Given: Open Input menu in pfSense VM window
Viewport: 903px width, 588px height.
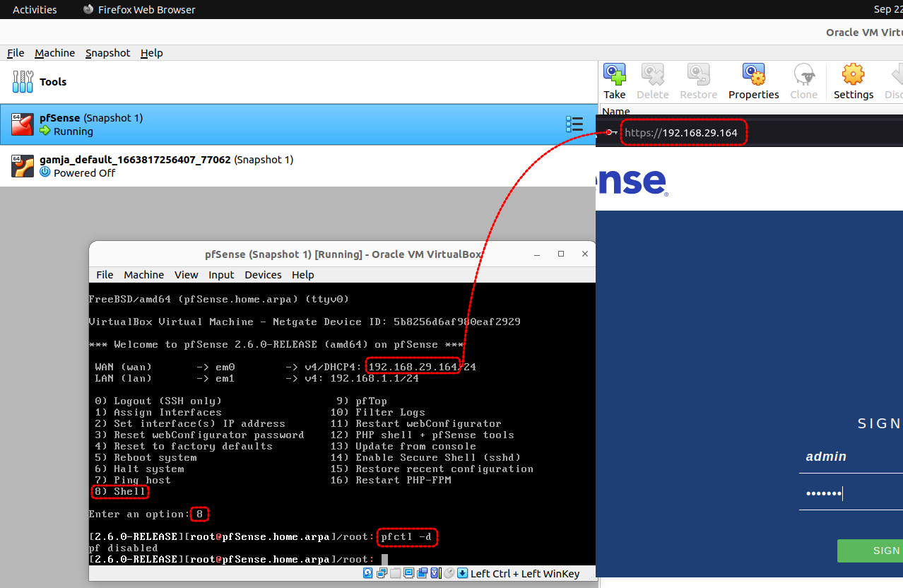Looking at the screenshot, I should tap(221, 275).
